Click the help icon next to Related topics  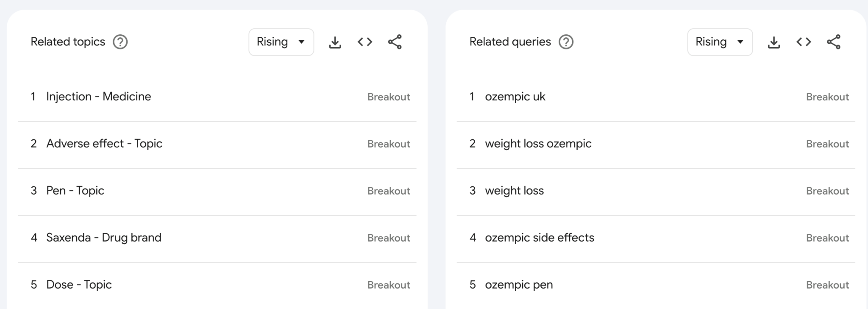tap(120, 42)
